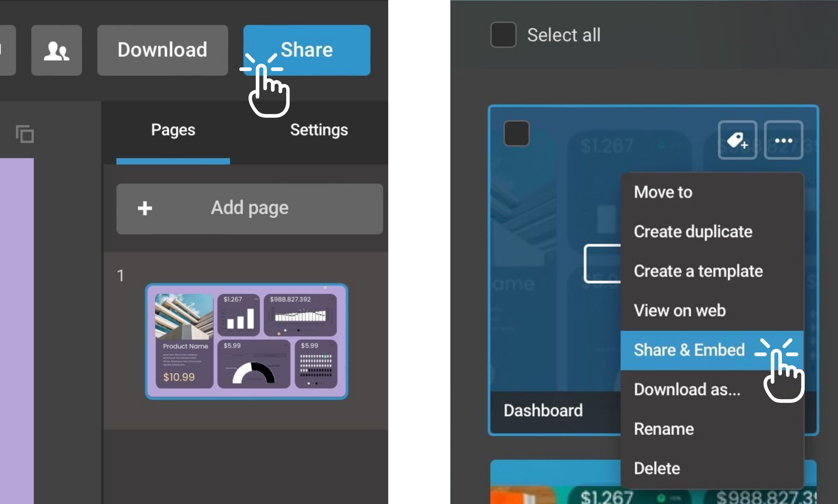Switch to the Pages tab
The image size is (838, 504).
tap(173, 130)
